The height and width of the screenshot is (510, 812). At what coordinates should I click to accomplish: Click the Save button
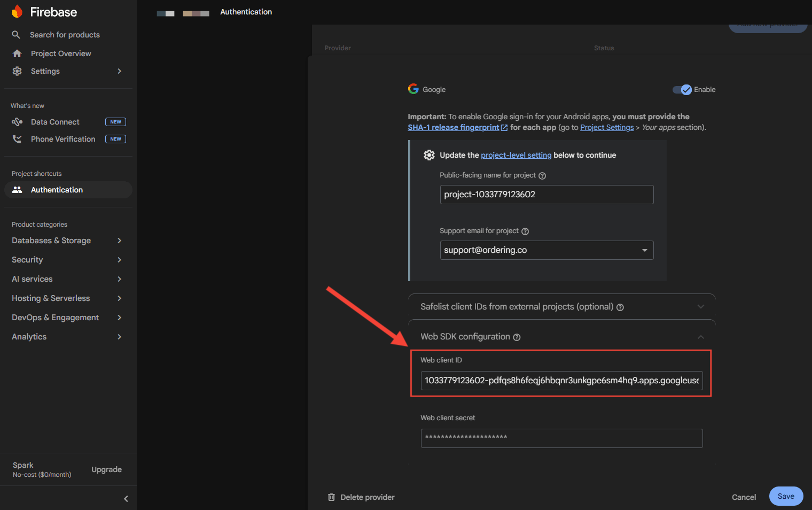coord(786,496)
